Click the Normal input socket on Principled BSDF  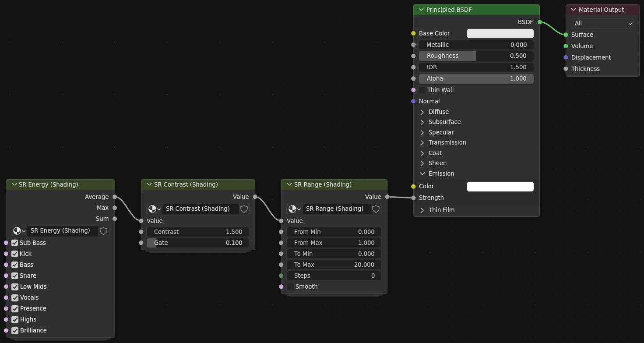point(413,101)
